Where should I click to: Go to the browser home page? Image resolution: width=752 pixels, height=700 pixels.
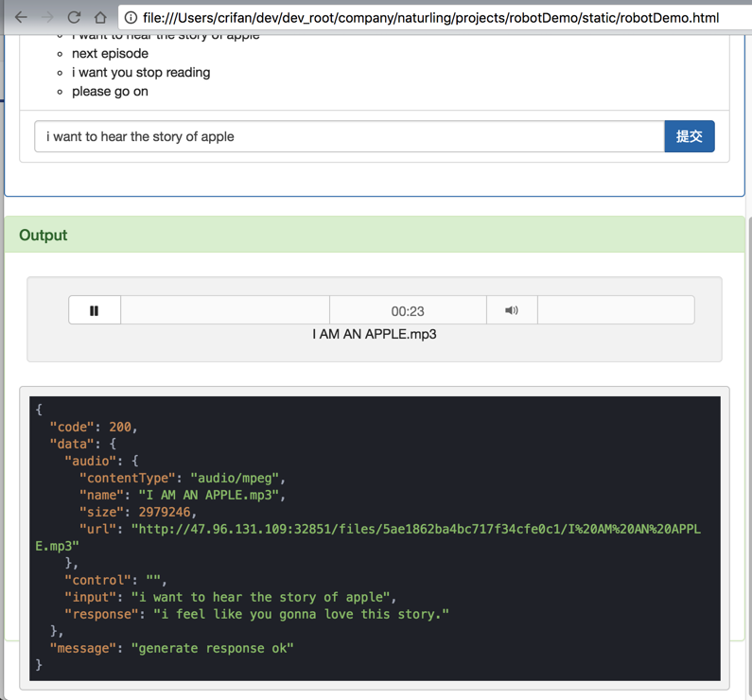(100, 17)
